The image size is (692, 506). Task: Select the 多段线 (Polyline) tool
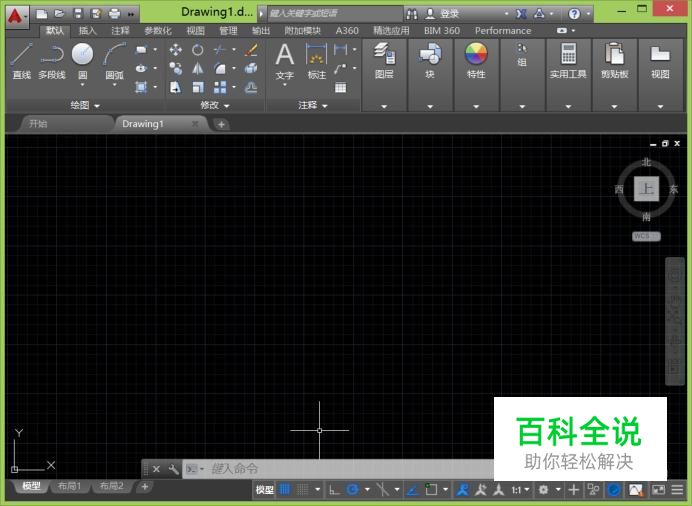[51, 56]
